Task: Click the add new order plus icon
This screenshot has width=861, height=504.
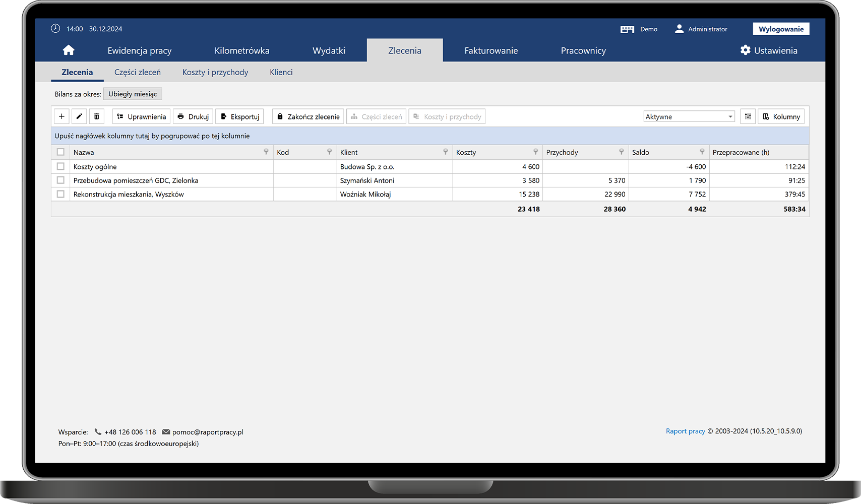Action: [61, 116]
